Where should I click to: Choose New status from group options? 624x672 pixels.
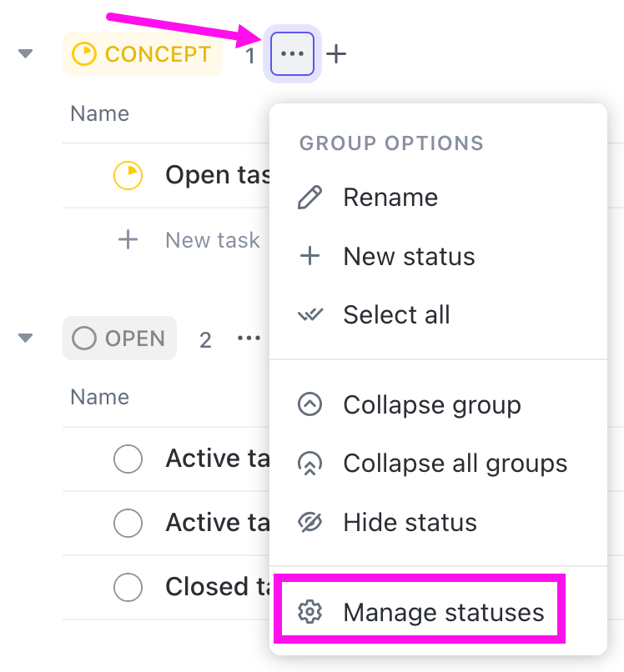coord(409,256)
